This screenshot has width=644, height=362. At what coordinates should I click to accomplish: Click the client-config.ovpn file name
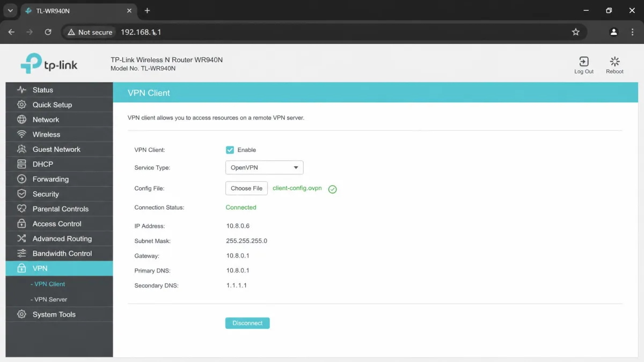297,188
